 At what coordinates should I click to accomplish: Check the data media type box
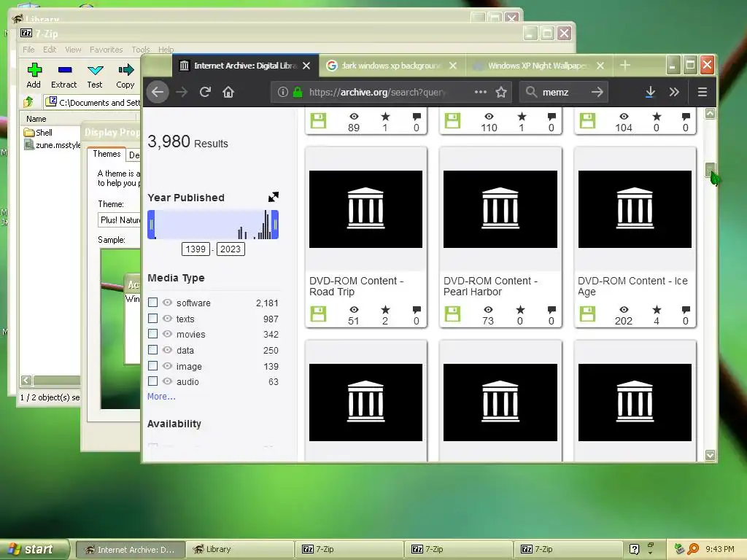pos(153,349)
